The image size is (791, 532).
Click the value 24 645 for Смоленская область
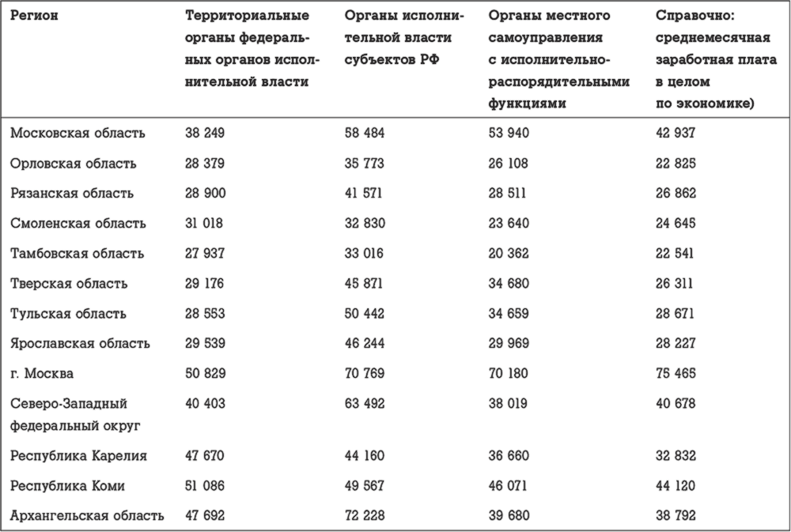click(x=676, y=224)
